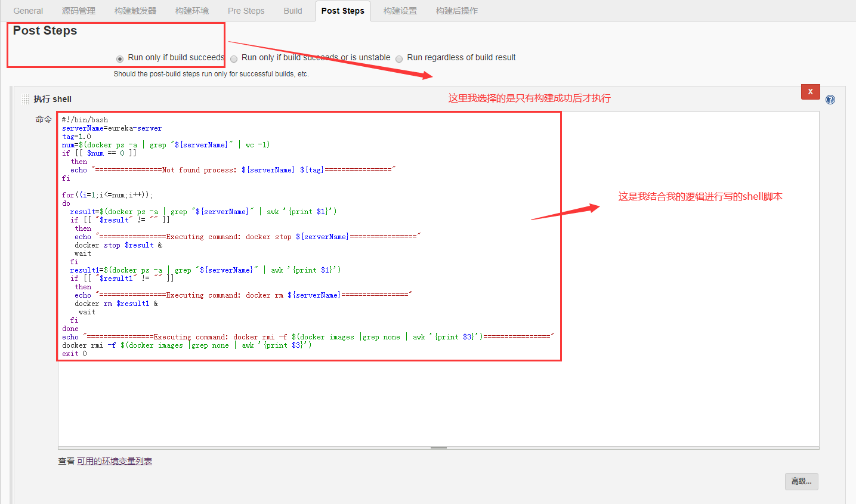Image resolution: width=856 pixels, height=504 pixels.
Task: Click the "Should the post-build steps run only" help text
Action: tap(211, 74)
